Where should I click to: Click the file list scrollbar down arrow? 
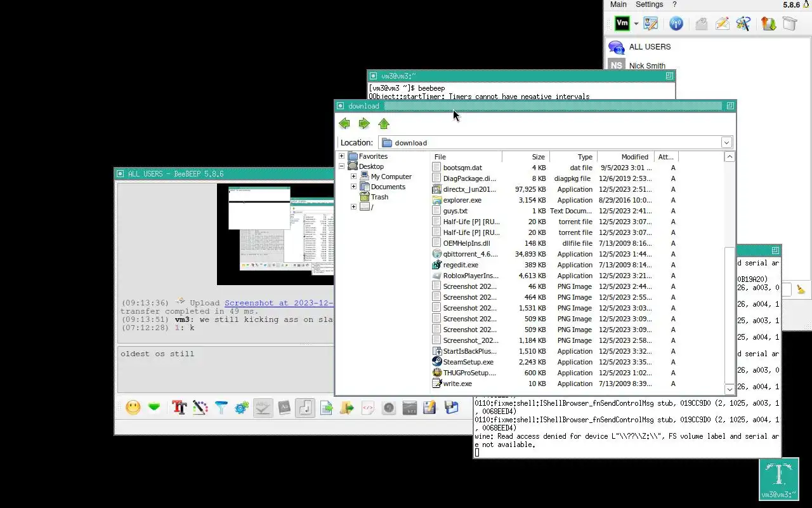730,389
